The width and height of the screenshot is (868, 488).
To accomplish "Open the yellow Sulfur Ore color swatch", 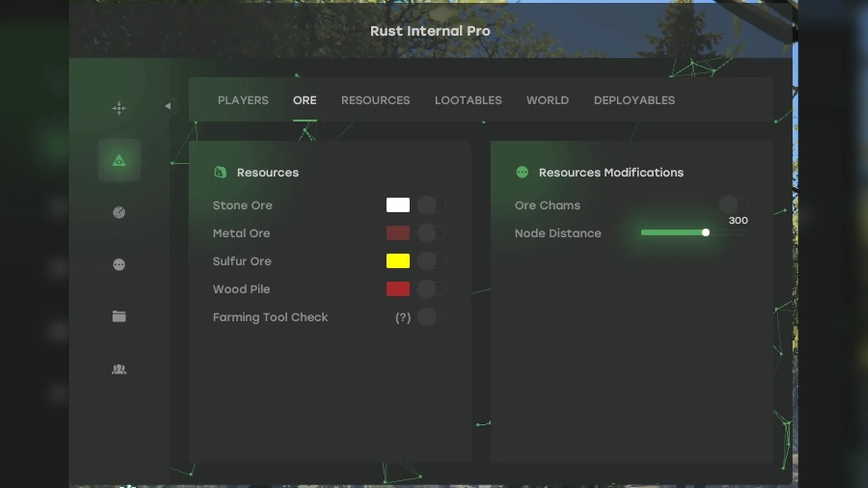I will point(398,261).
